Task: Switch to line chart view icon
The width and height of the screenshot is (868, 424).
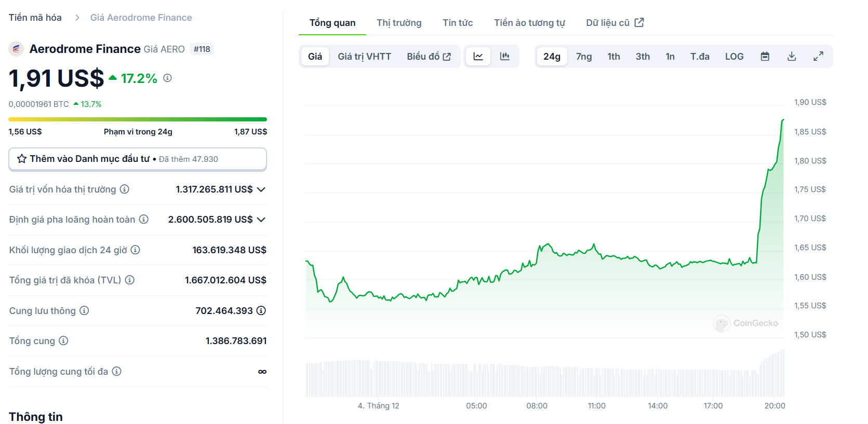Action: 478,56
